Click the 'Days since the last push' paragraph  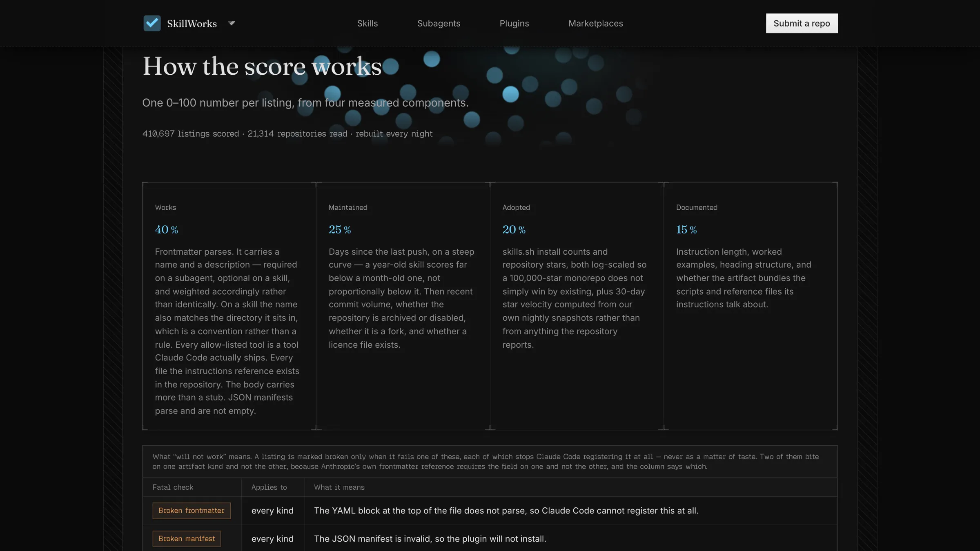click(401, 298)
